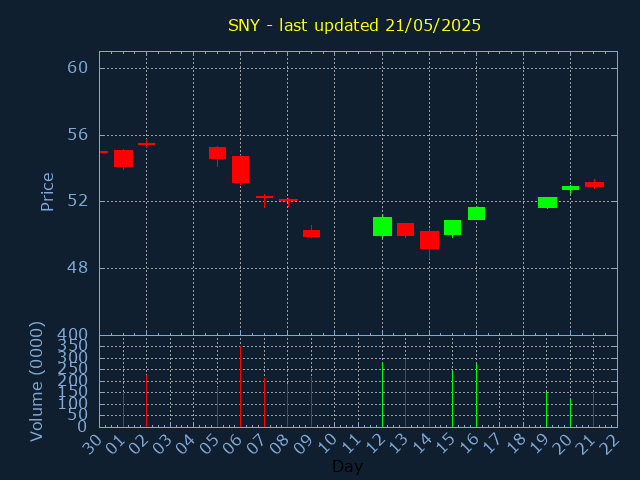Click the 'Day' x-axis label

347,466
